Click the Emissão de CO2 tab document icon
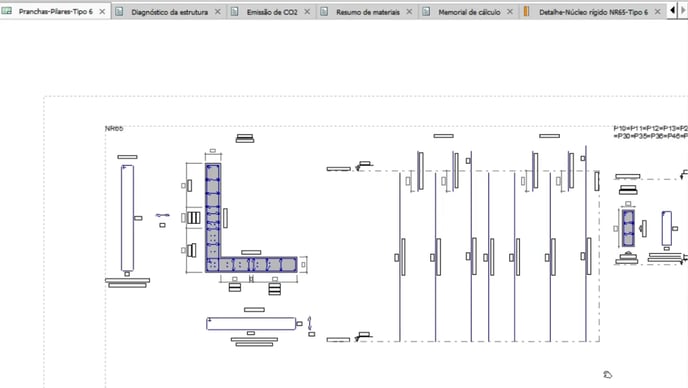This screenshot has height=388, width=688. pos(235,12)
